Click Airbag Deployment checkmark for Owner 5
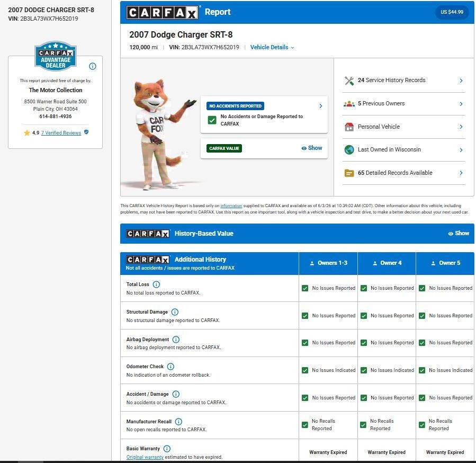Viewport: 476px width, 463px height. coord(422,343)
